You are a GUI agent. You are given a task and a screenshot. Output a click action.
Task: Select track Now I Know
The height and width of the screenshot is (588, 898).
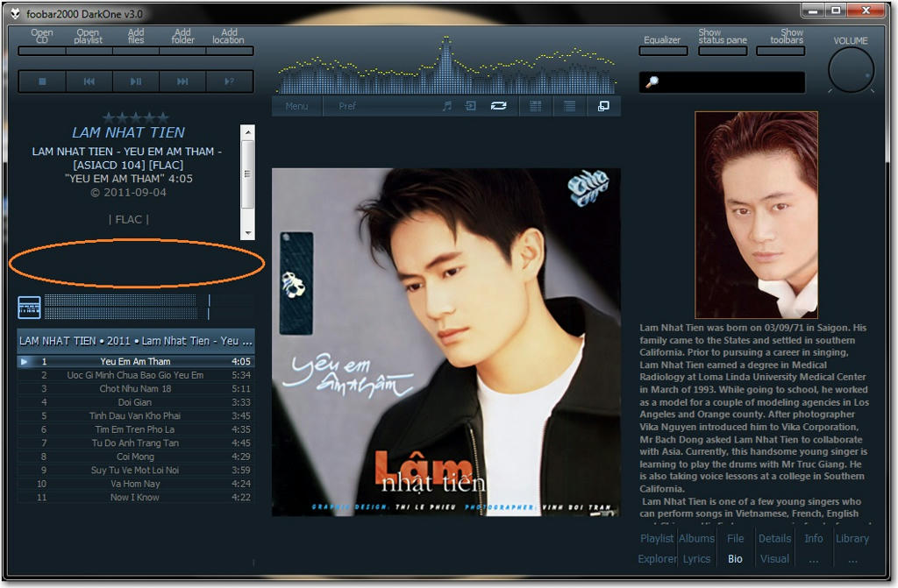pyautogui.click(x=136, y=498)
